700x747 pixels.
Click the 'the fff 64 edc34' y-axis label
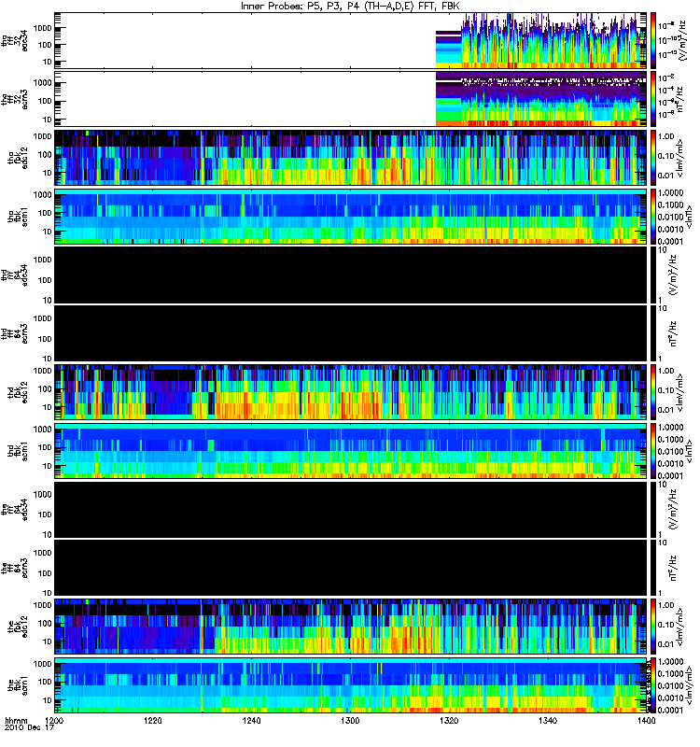(14, 510)
